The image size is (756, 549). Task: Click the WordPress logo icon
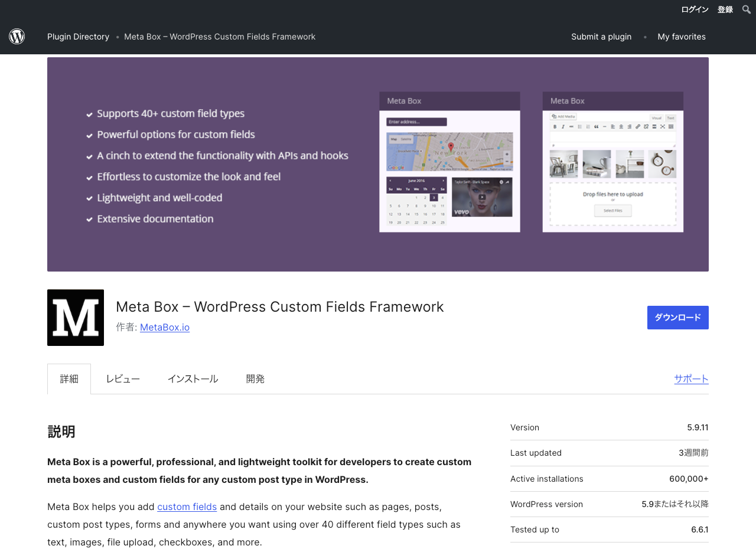point(17,37)
